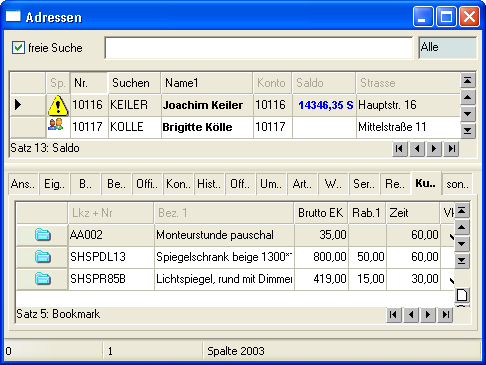Viewport: 486px width, 365px height.
Task: Switch to the Um.. tab
Action: (271, 184)
